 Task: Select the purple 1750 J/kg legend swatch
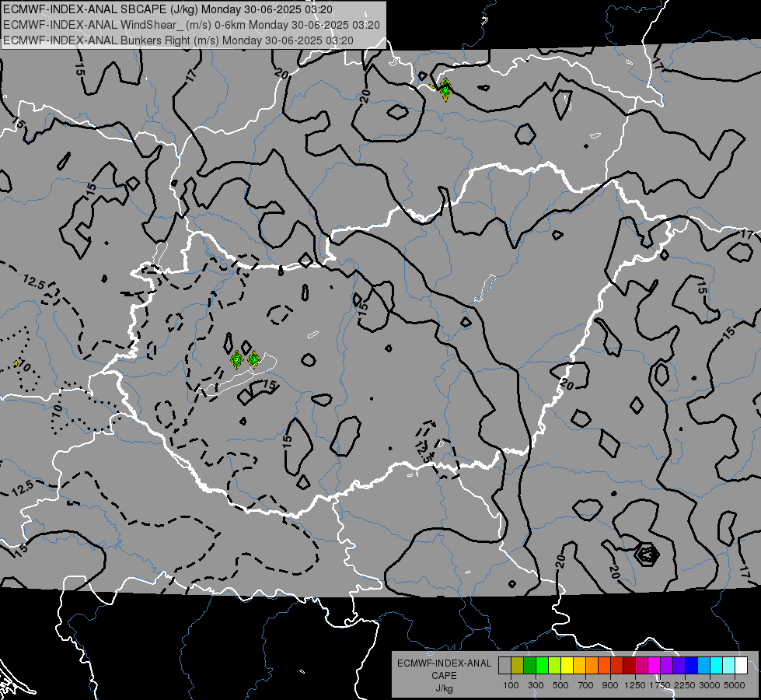pos(666,666)
